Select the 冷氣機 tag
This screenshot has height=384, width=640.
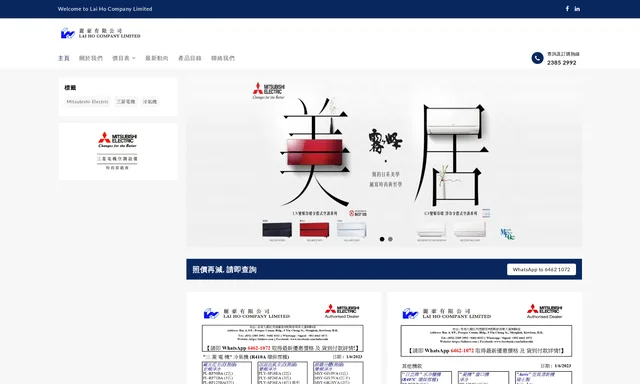150,102
